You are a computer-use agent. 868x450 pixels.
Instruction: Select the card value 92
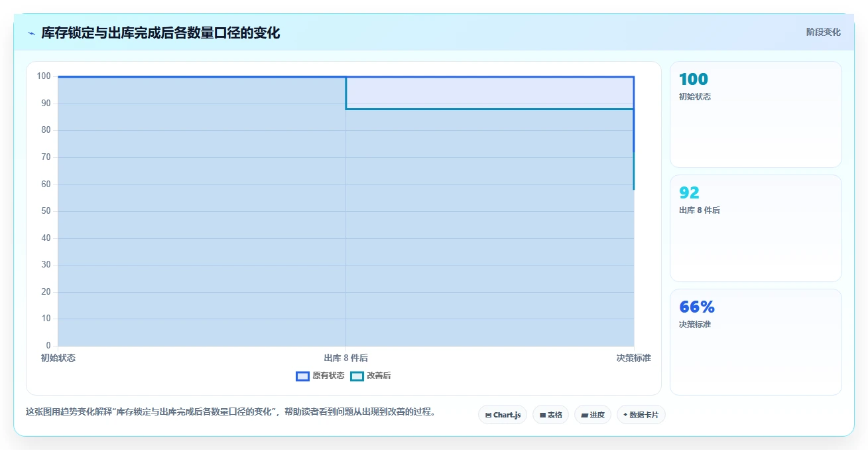[689, 193]
